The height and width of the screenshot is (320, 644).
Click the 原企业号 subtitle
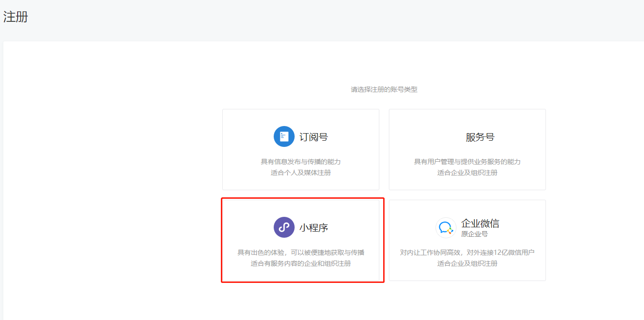pos(475,234)
